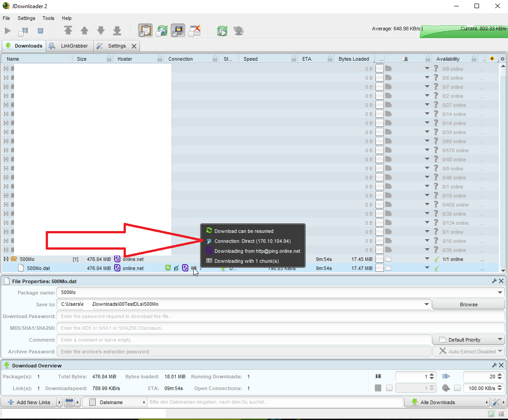This screenshot has width=508, height=420.
Task: Click the Comment input field
Action: (244, 339)
